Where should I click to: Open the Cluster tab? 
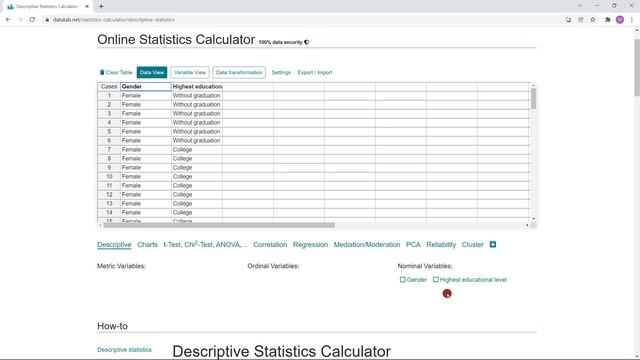click(473, 244)
